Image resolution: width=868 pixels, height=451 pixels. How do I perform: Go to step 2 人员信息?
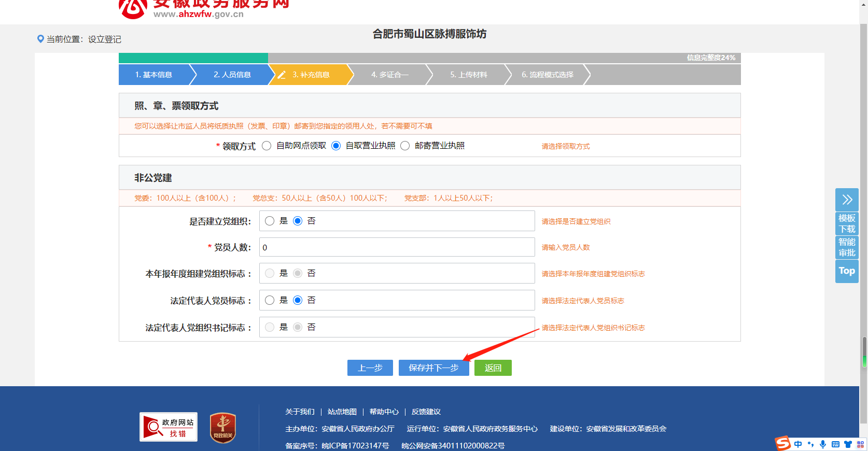[232, 75]
